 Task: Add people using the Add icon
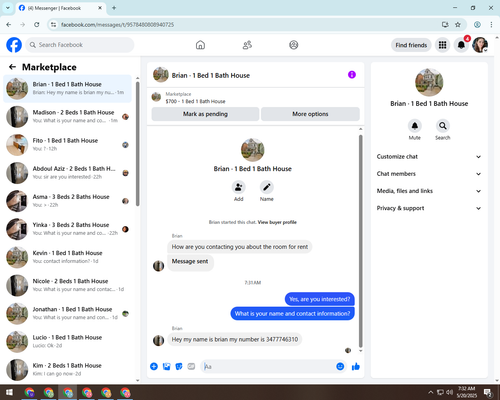point(239,187)
